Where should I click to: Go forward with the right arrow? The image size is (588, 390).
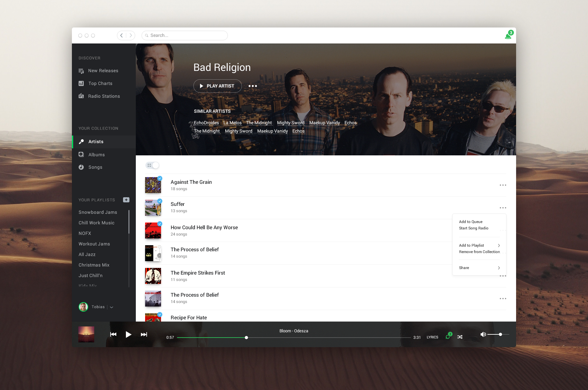click(x=131, y=35)
